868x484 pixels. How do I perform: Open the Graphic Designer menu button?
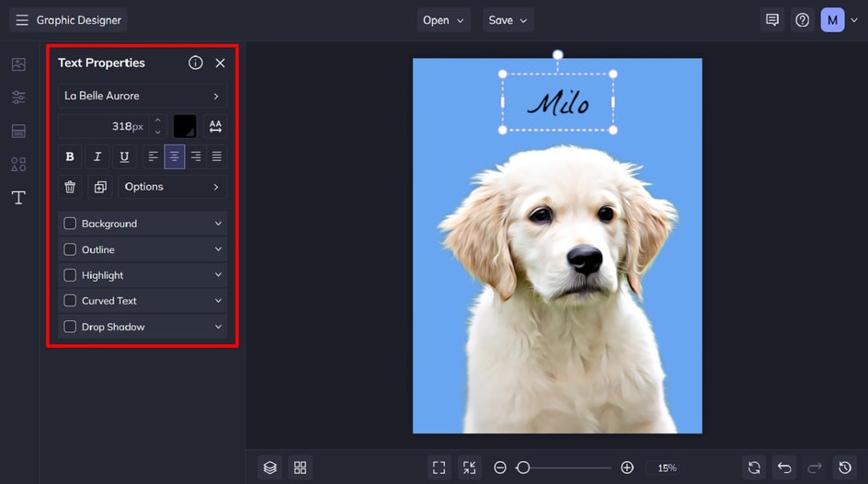tap(69, 20)
